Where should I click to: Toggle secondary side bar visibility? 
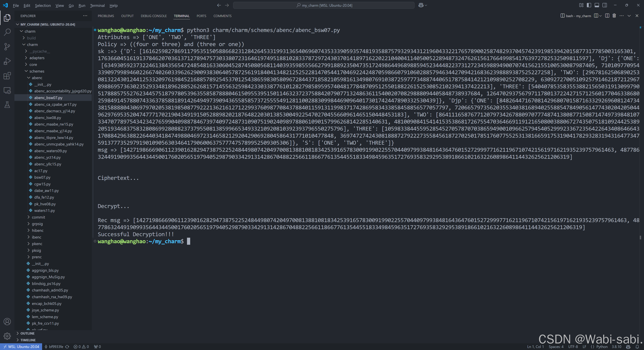click(x=604, y=5)
